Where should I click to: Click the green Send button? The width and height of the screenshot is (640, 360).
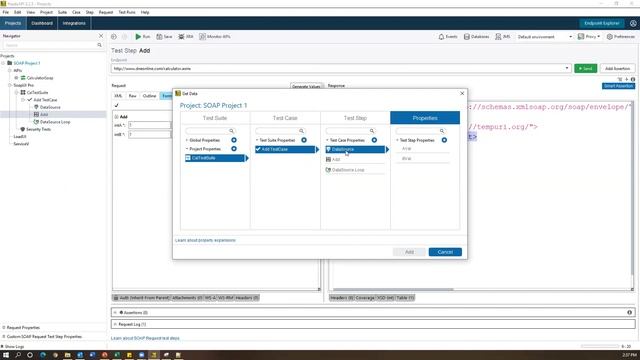click(585, 69)
